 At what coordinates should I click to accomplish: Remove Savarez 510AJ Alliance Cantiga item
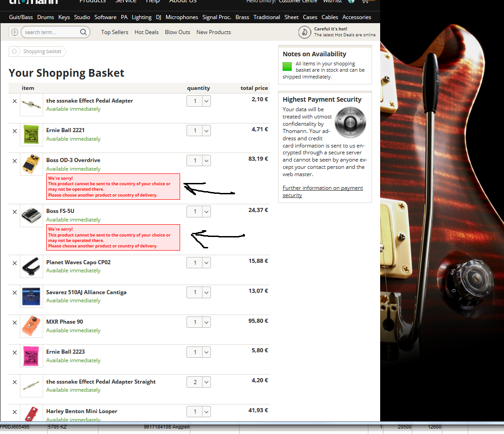[15, 292]
